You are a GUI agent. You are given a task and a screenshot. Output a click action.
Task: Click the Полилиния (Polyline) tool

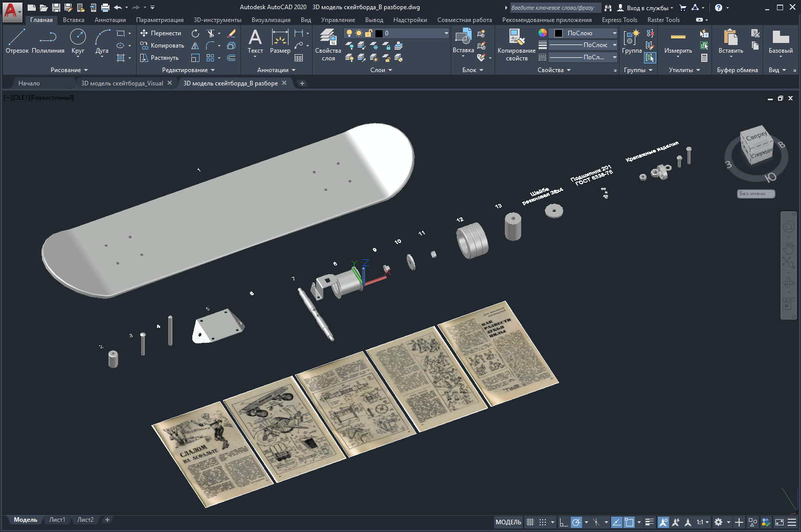click(x=48, y=41)
